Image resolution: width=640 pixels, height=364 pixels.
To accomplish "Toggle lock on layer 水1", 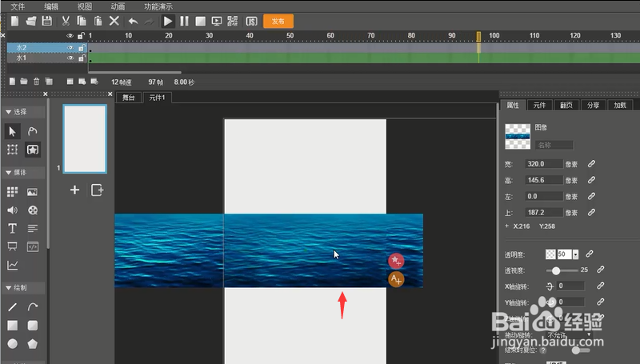I will (x=82, y=58).
